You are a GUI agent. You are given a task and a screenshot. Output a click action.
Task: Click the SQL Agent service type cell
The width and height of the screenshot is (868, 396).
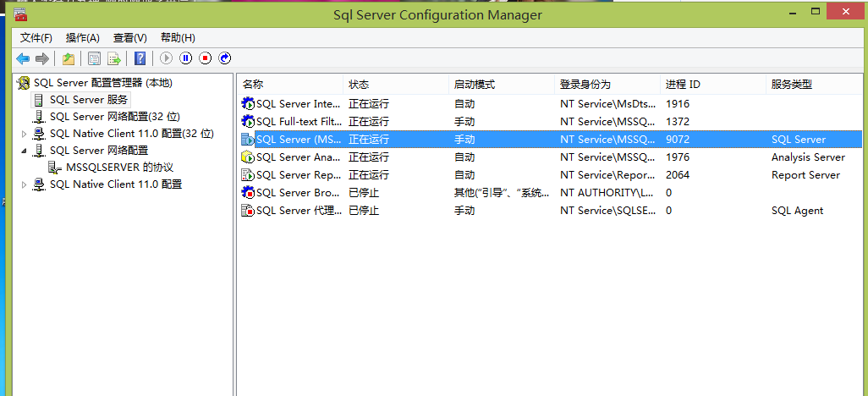797,211
